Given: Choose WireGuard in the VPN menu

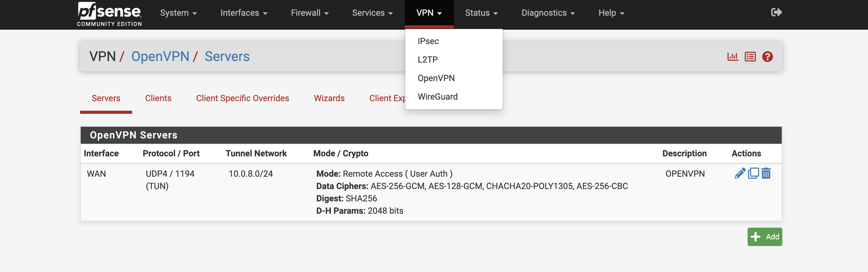Looking at the screenshot, I should pos(437,97).
